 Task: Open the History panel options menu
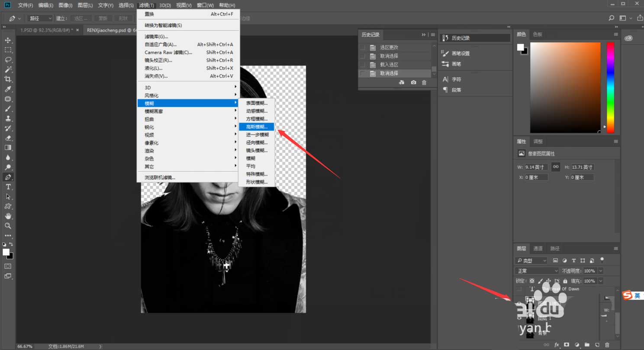[x=432, y=35]
